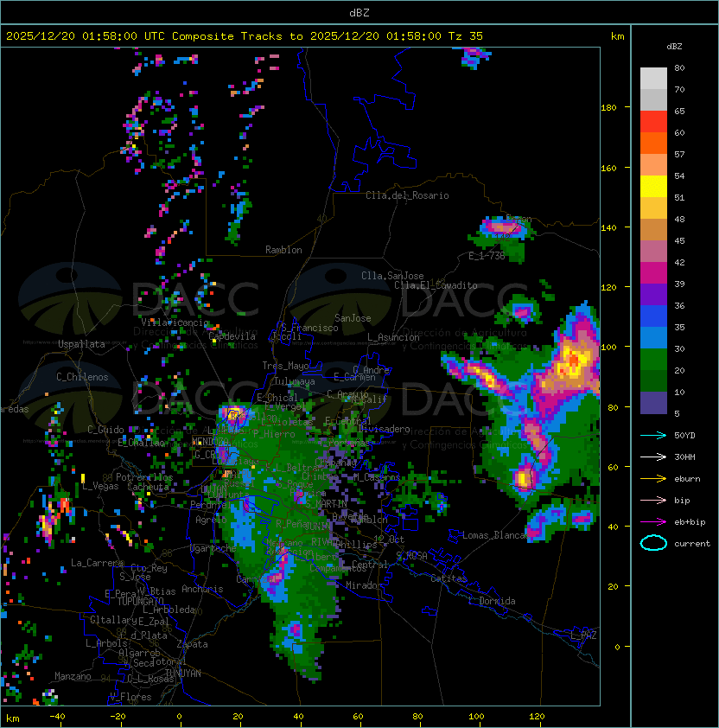
Task: Click the Ramblon place label
Action: click(283, 250)
